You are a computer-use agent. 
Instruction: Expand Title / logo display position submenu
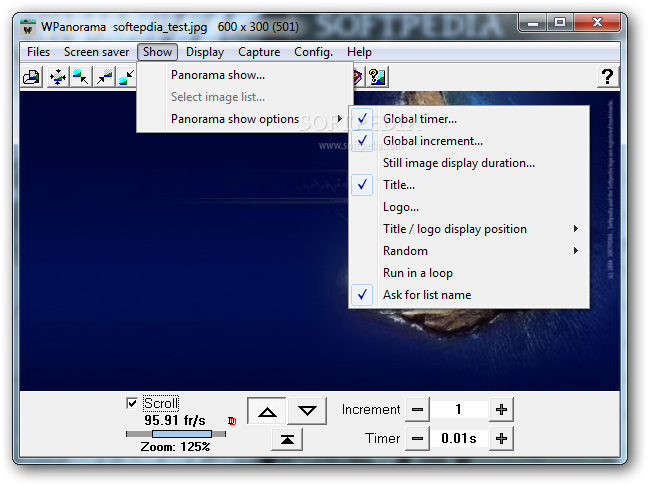point(469,229)
